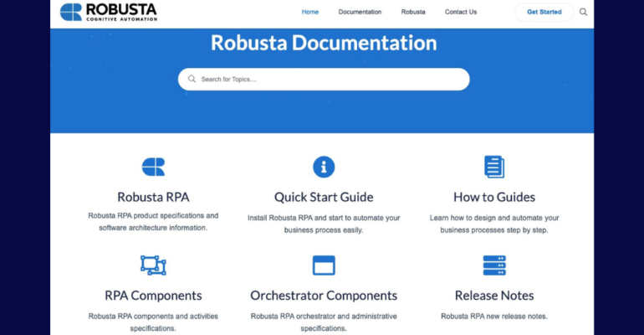The image size is (644, 335).
Task: Open the Documentation menu item
Action: tap(360, 12)
